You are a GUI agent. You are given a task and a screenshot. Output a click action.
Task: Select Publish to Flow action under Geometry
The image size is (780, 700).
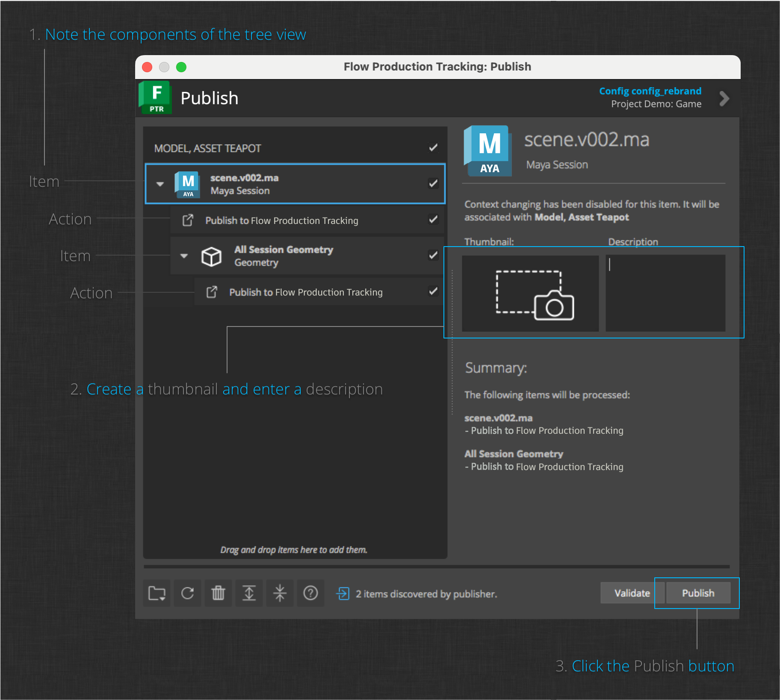pos(319,292)
